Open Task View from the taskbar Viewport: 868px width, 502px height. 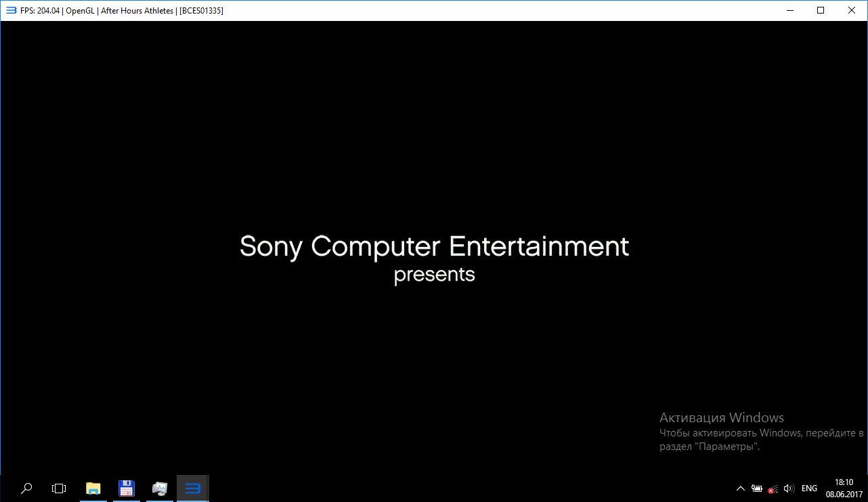point(59,488)
